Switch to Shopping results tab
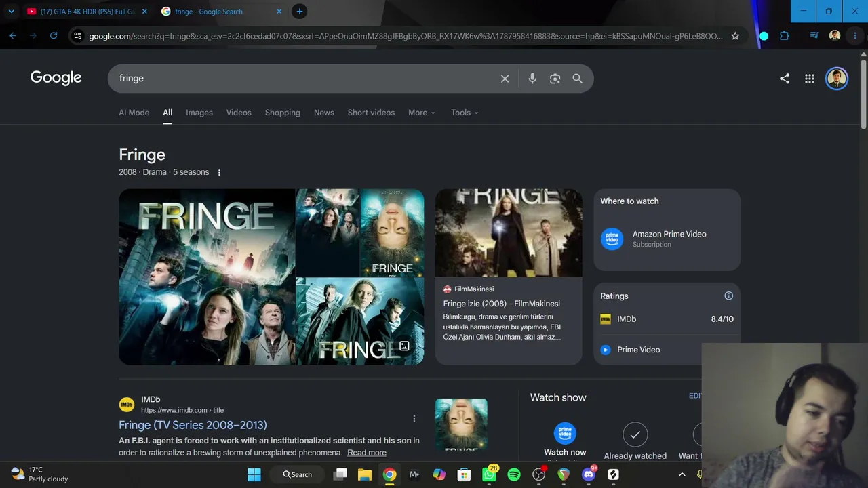The image size is (868, 488). click(x=283, y=113)
